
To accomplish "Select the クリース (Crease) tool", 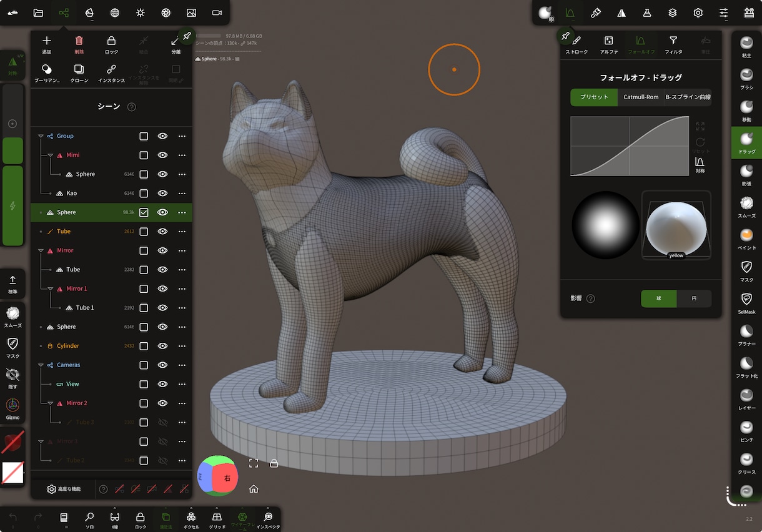I will [x=746, y=464].
